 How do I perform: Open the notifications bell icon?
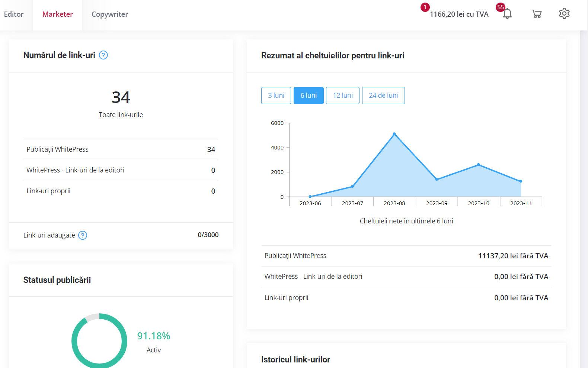coord(507,14)
